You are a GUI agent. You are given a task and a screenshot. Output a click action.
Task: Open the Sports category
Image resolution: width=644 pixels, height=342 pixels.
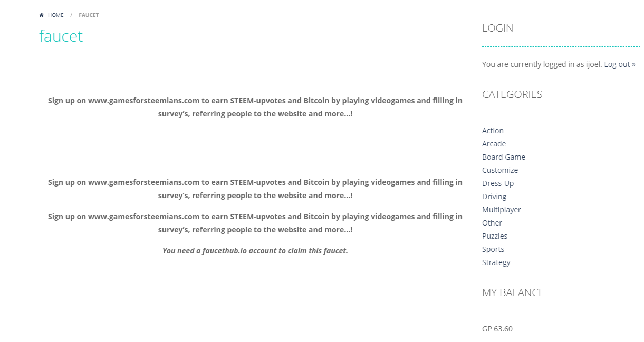493,249
